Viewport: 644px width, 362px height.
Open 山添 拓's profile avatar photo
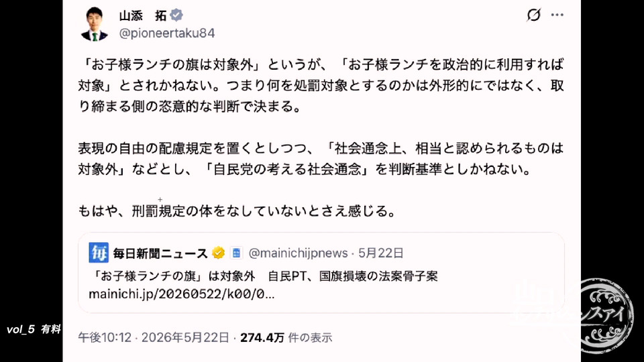pyautogui.click(x=95, y=24)
